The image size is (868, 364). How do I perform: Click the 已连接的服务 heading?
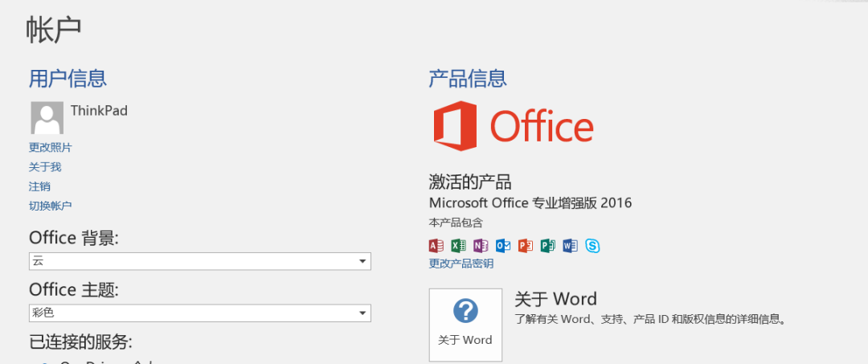click(x=81, y=342)
